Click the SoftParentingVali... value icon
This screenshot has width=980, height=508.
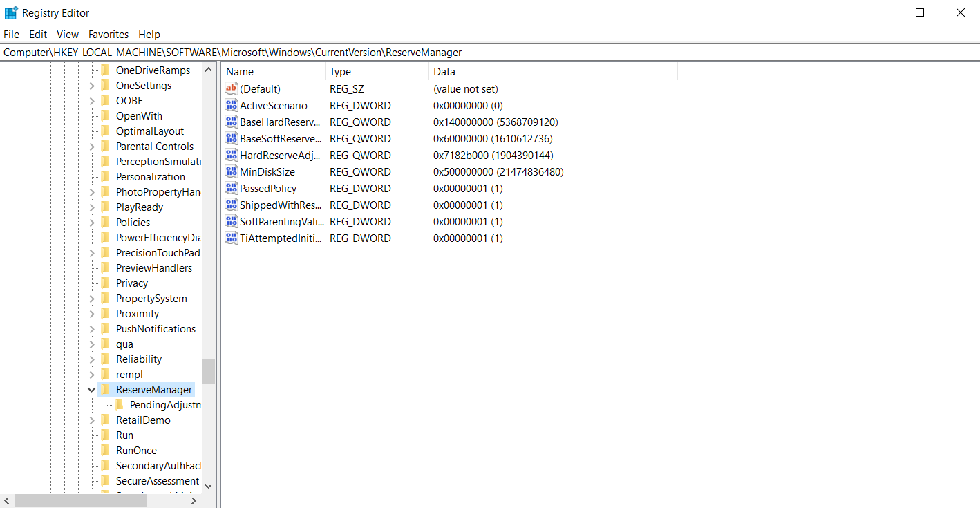[x=232, y=221]
